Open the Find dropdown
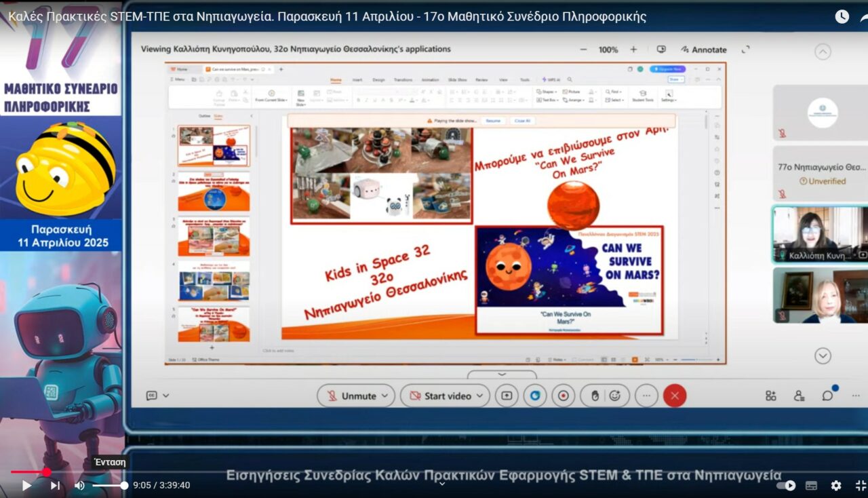Image resolution: width=868 pixels, height=498 pixels. pos(613,92)
